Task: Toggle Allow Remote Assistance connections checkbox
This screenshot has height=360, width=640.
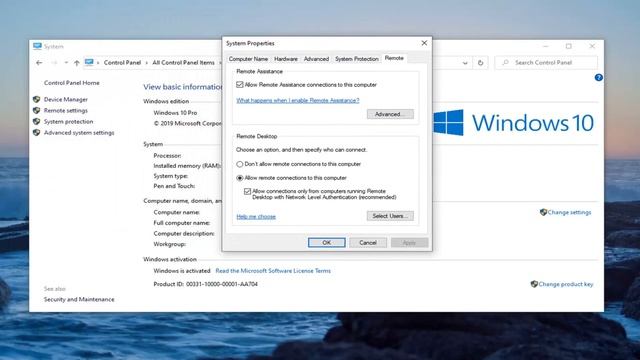Action: click(240, 84)
